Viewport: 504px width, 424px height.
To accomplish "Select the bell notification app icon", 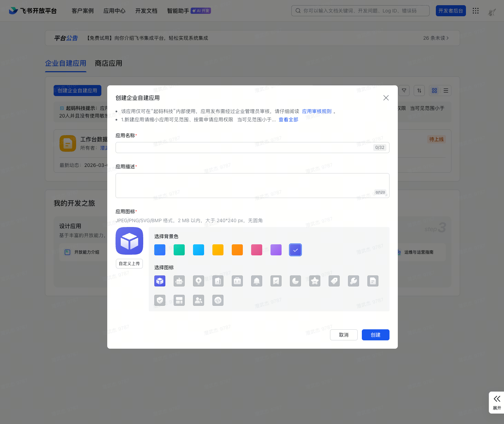I will 257,281.
